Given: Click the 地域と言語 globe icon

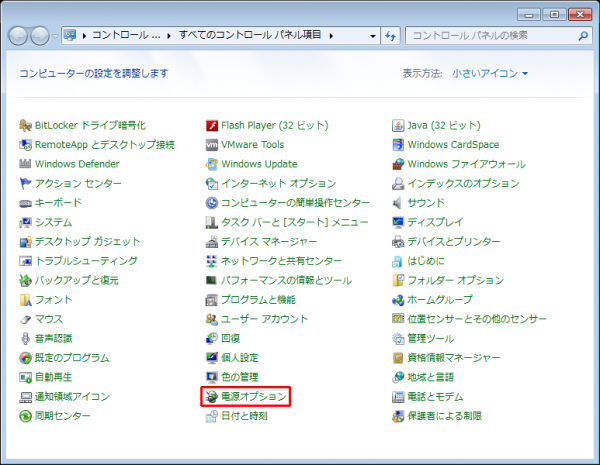Looking at the screenshot, I should (x=398, y=377).
